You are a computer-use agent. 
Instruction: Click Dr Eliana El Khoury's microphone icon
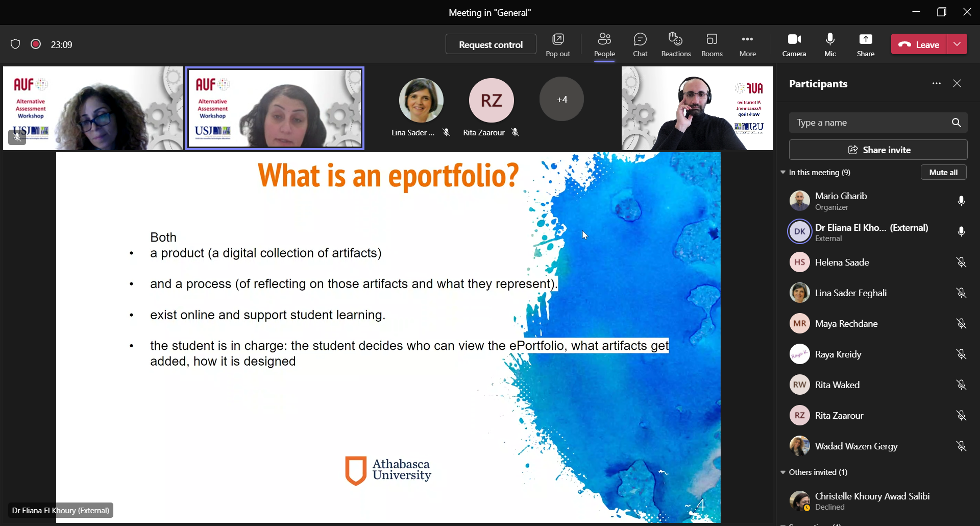click(961, 232)
